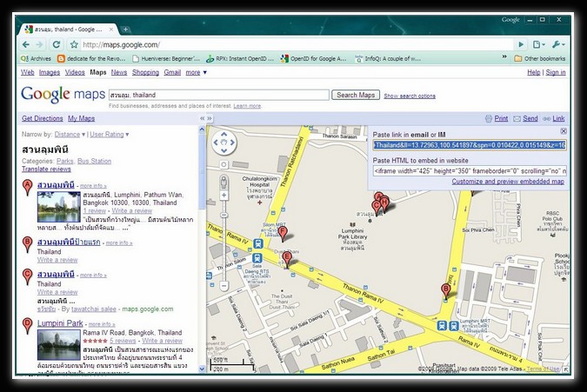Open the Other bookmarks folder
Viewport: 587px width, 392px height.
(x=540, y=59)
